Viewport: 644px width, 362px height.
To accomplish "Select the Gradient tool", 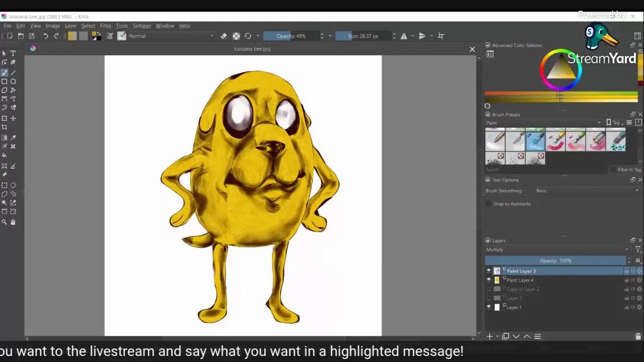I will coord(5,138).
